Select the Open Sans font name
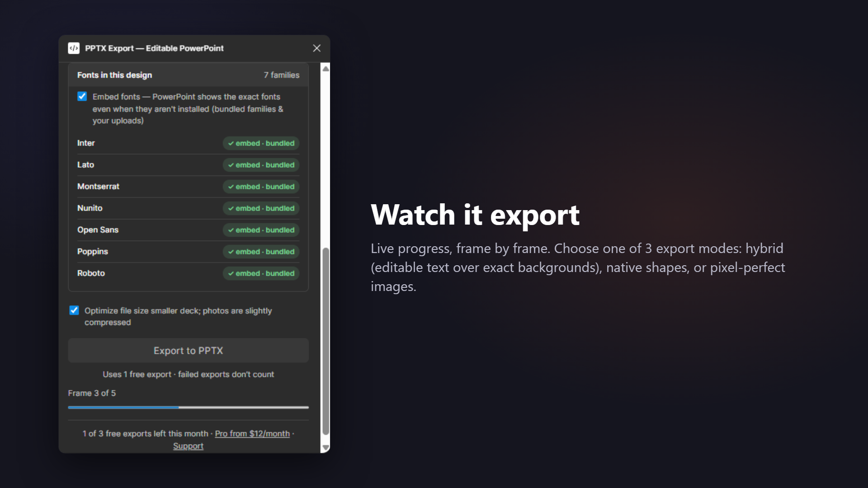This screenshot has width=868, height=488. pos(98,230)
